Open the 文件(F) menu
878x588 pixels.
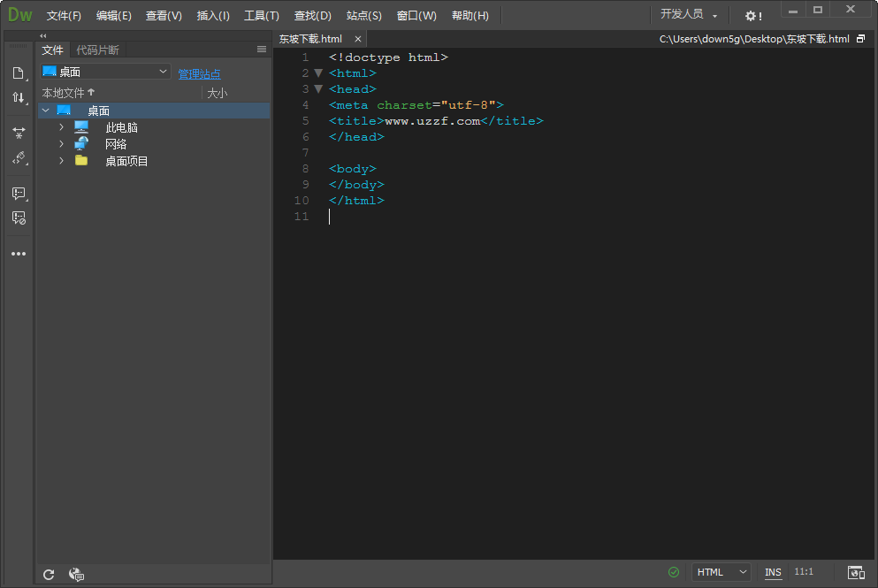(x=64, y=16)
